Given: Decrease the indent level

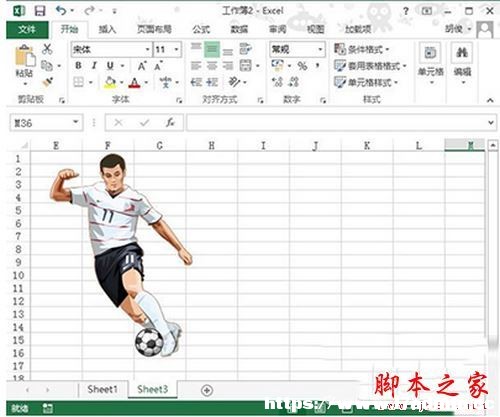Looking at the screenshot, I should click(x=196, y=82).
